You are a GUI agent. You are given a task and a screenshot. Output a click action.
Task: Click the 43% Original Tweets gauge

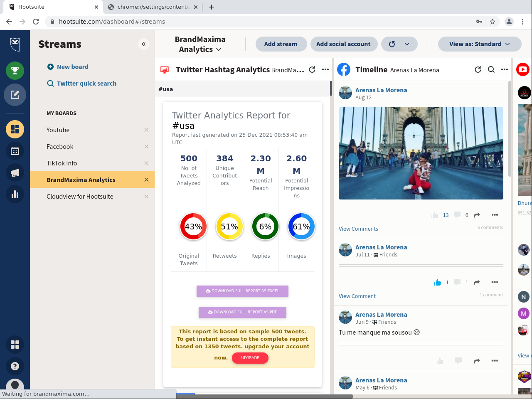click(193, 227)
